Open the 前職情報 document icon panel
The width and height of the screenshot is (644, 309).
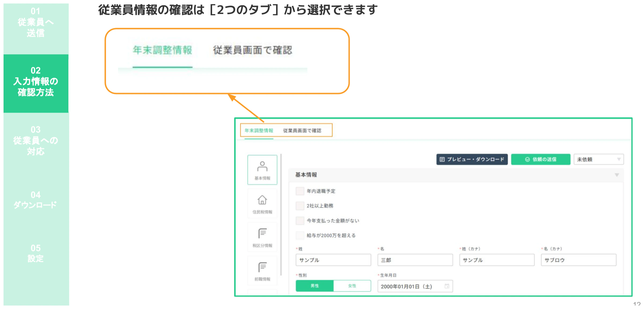262,271
